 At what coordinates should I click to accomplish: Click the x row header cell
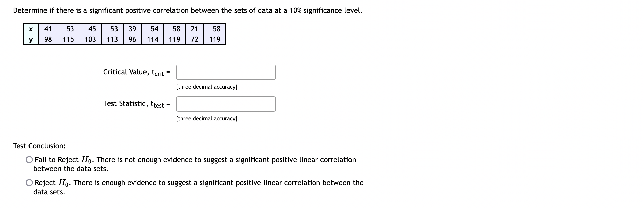[x=31, y=29]
